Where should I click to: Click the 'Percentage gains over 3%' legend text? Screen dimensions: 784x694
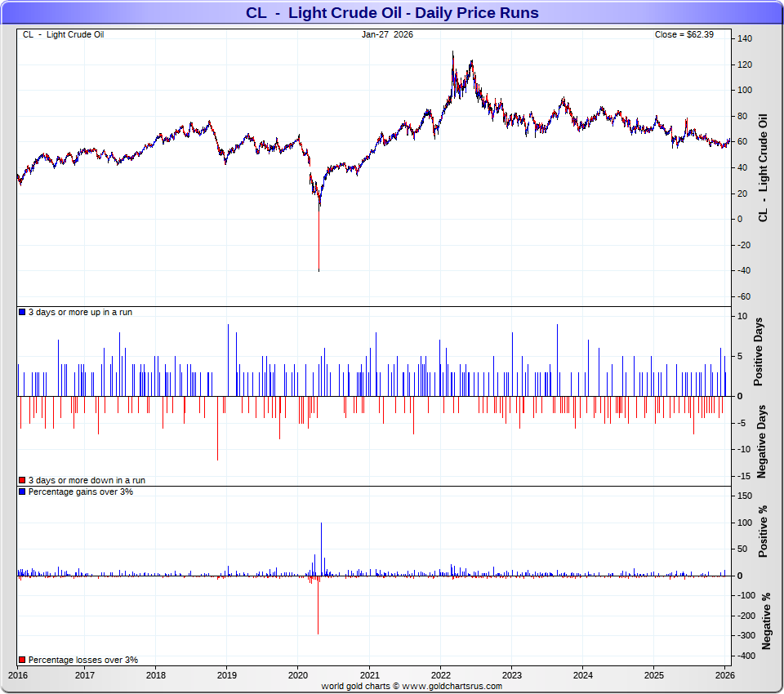(81, 492)
